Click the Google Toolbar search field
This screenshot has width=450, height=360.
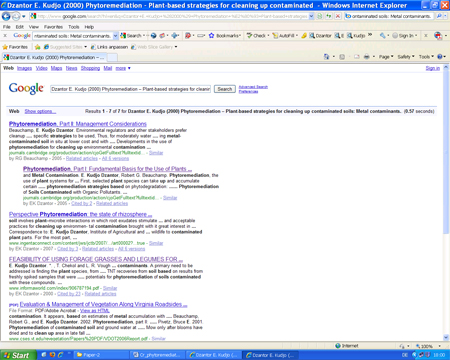pyautogui.click(x=73, y=36)
